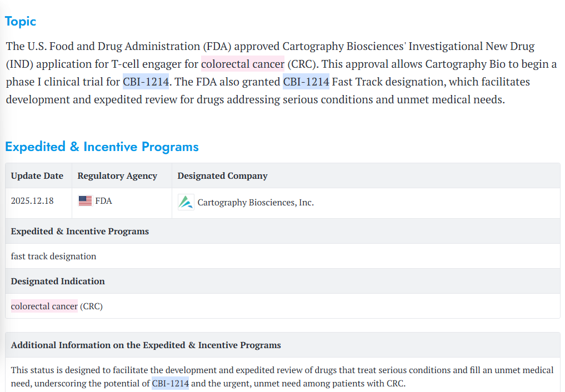Click the Expedited & Incentive Programs table row header
The height and width of the screenshot is (392, 565).
pyautogui.click(x=79, y=232)
